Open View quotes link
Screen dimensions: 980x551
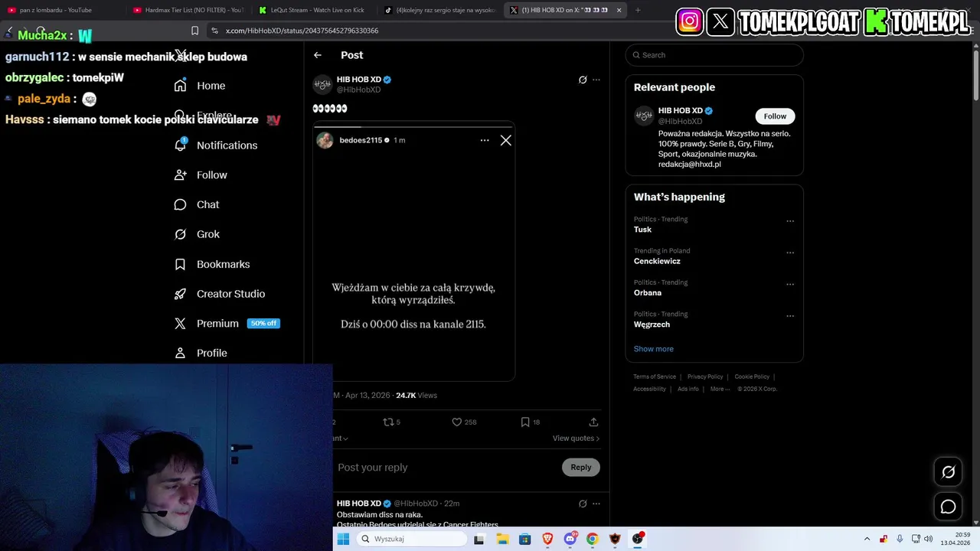[x=576, y=439]
